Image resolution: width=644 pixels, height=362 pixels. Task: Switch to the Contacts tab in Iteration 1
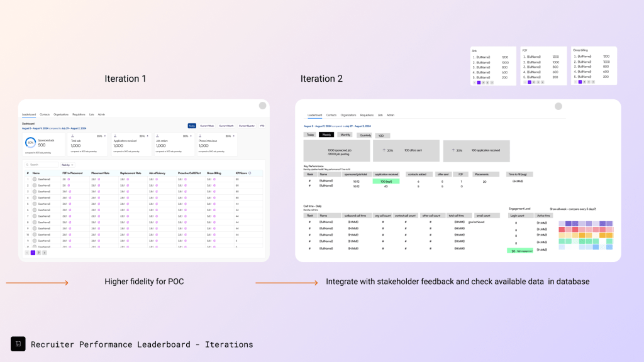pos(45,114)
